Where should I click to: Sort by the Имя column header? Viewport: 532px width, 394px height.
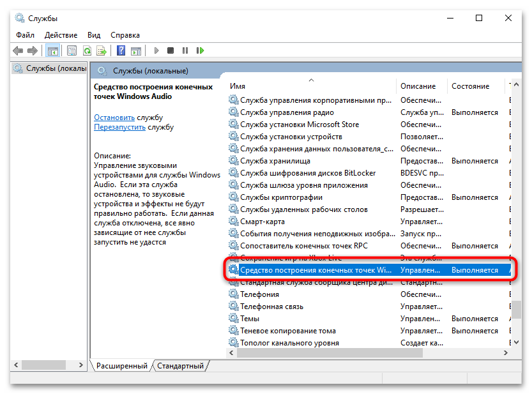coord(311,86)
